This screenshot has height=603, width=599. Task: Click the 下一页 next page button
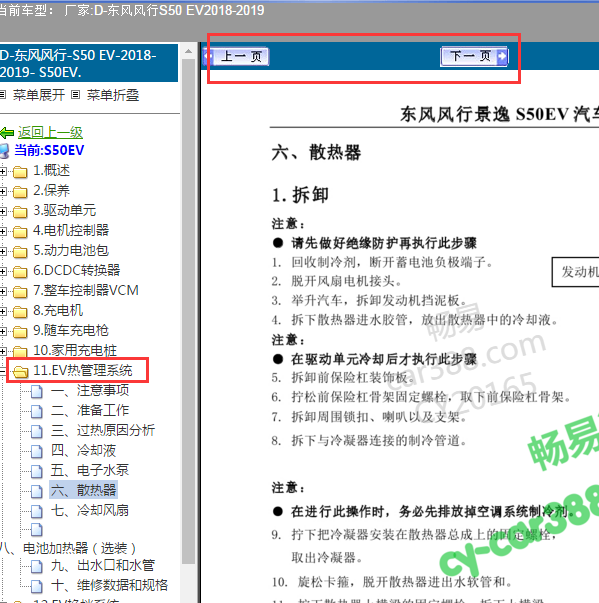pos(474,57)
